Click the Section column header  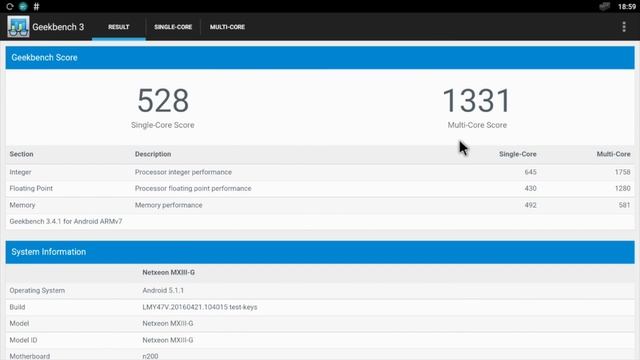21,154
